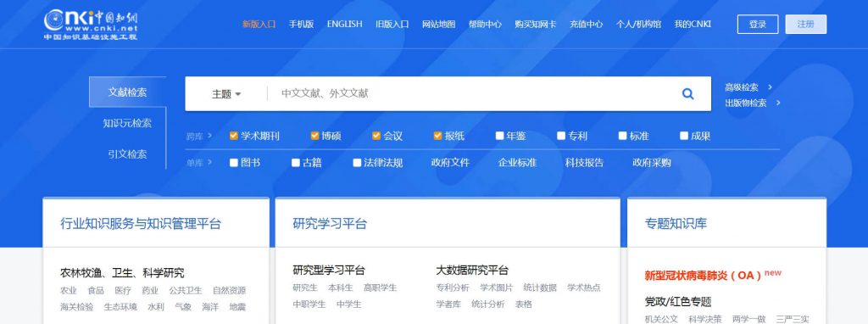868x324 pixels.
Task: Click the 医疗 link
Action: point(123,291)
